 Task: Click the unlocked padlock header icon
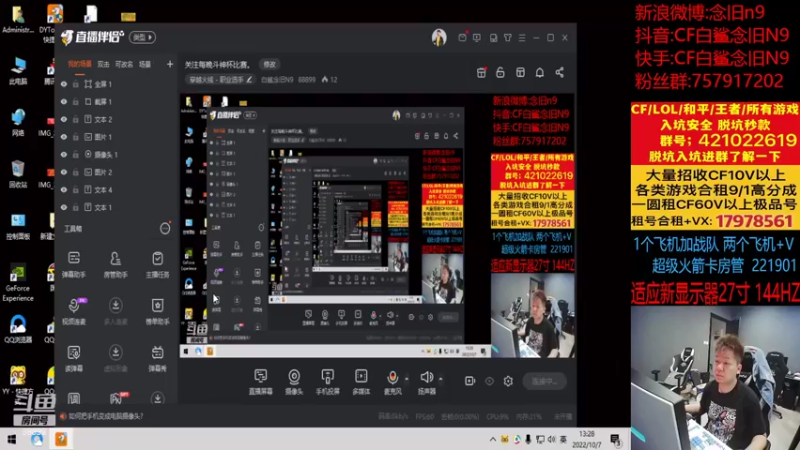tap(500, 72)
